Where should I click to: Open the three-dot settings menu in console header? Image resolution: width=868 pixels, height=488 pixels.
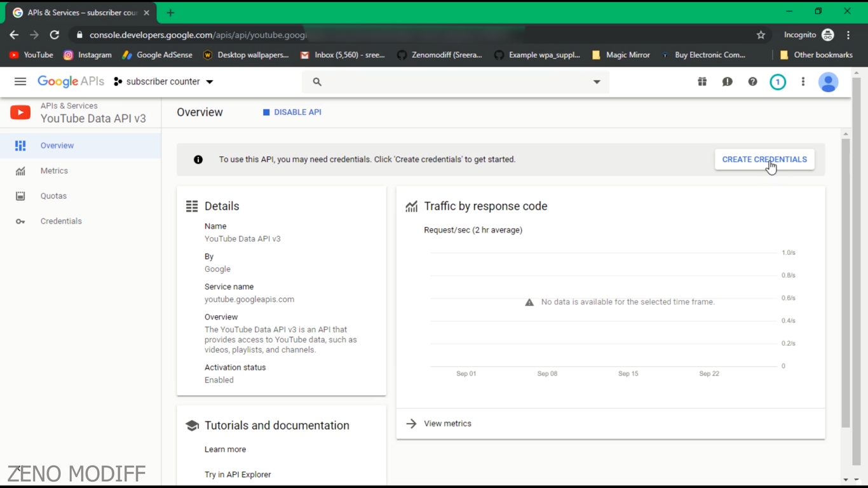pos(803,81)
